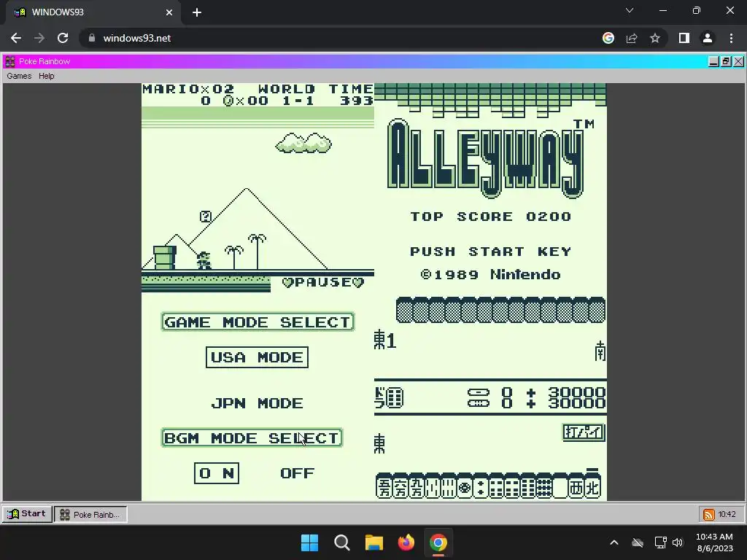Click the GAME MODE SELECT heading
This screenshot has width=747, height=560.
(258, 322)
